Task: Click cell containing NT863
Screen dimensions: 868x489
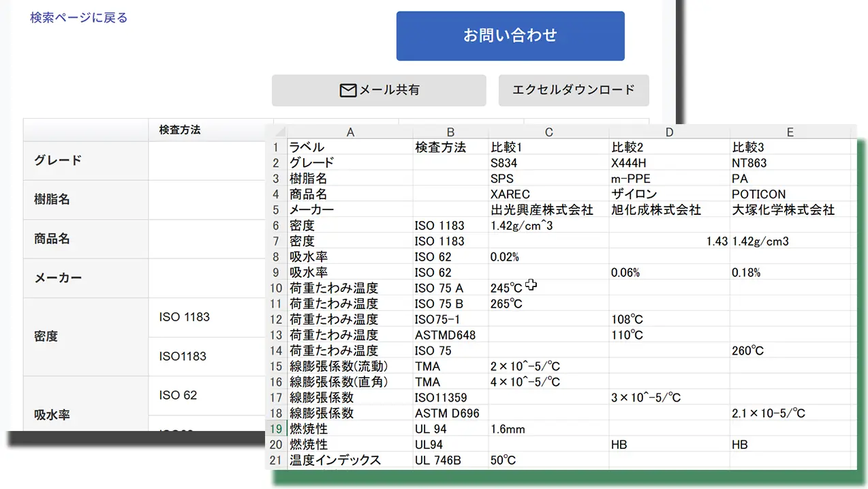Action: pos(790,163)
